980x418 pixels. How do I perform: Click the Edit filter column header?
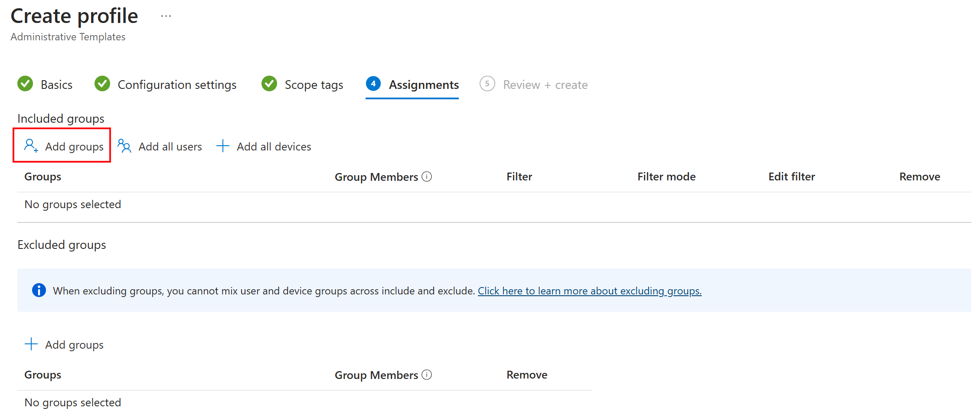[791, 177]
